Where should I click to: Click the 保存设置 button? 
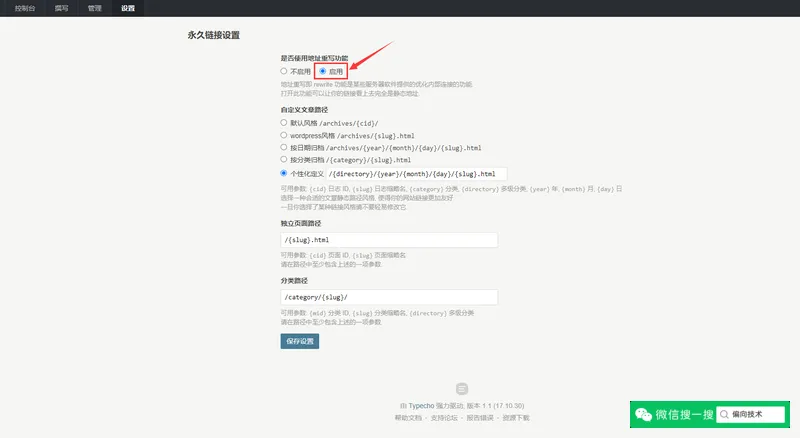299,341
